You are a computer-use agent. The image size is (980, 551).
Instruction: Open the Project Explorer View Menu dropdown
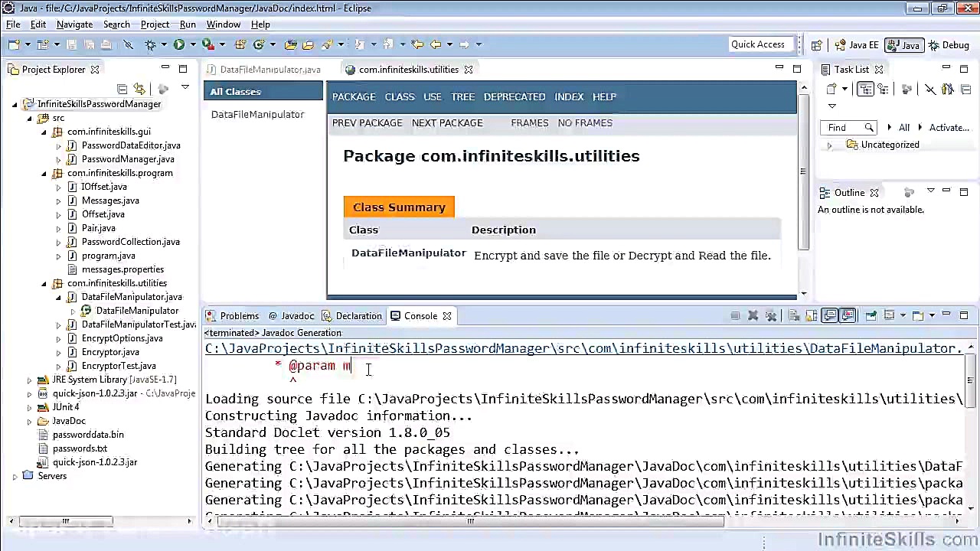tap(185, 89)
